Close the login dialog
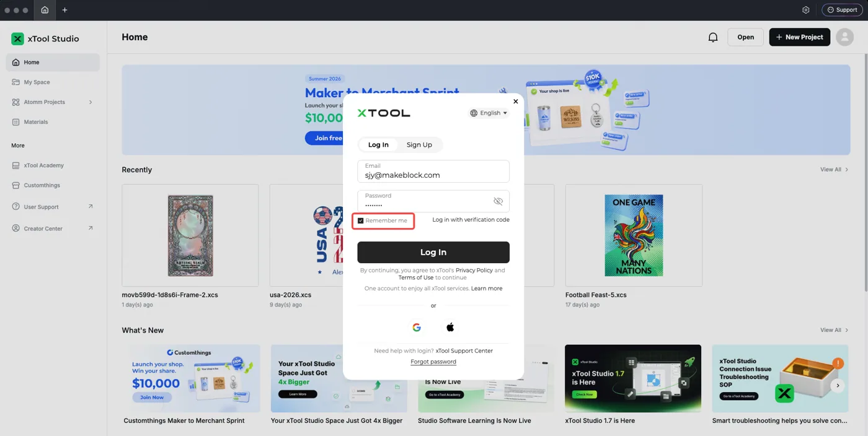The width and height of the screenshot is (868, 436). [x=515, y=102]
